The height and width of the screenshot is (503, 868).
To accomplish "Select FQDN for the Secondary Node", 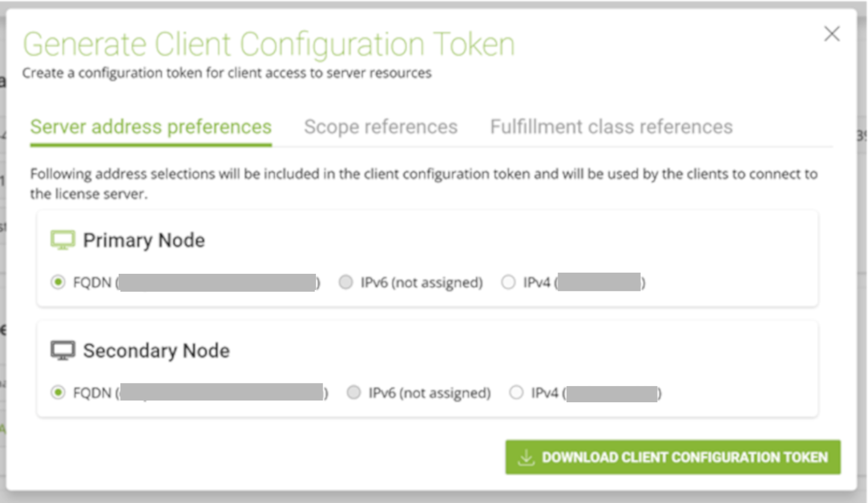I will pos(58,393).
